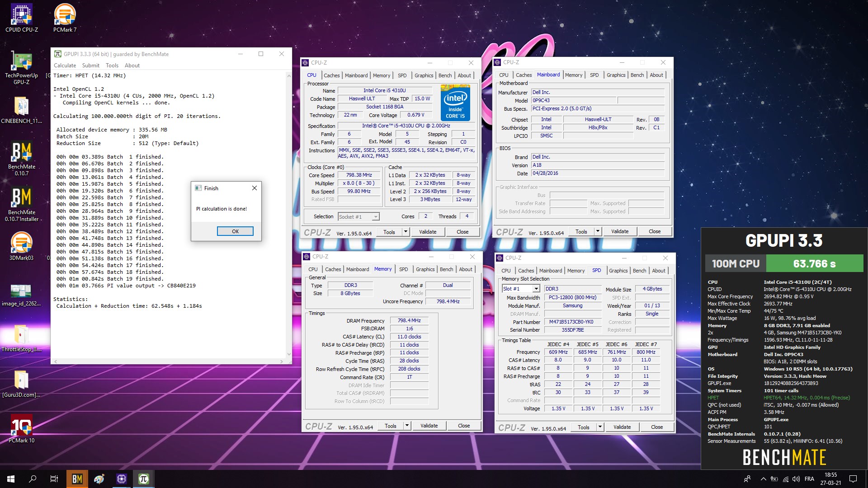Viewport: 868px width, 488px height.
Task: Switch to GPUPI taskbar app
Action: tap(144, 479)
